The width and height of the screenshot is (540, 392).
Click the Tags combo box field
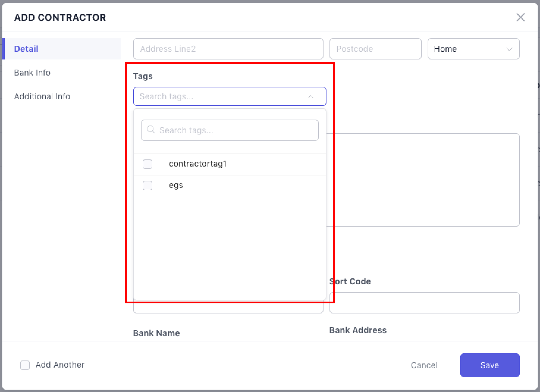click(x=220, y=96)
